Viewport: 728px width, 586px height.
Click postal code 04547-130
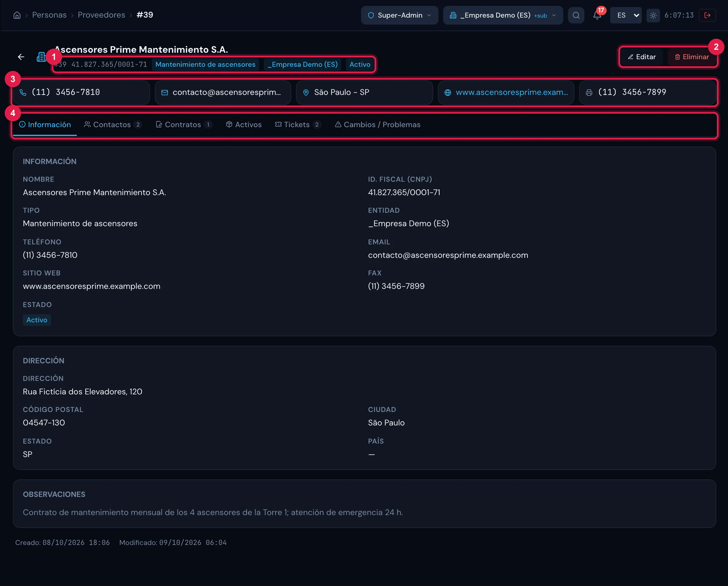point(44,423)
